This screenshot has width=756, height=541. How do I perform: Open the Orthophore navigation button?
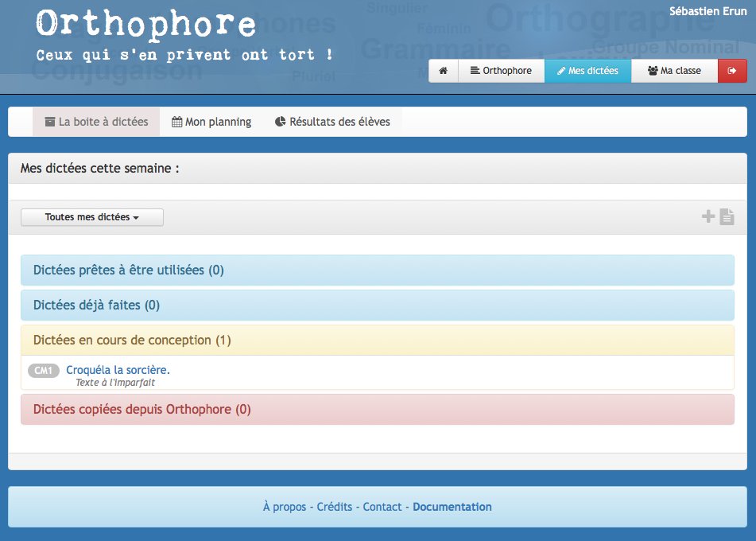pos(502,71)
